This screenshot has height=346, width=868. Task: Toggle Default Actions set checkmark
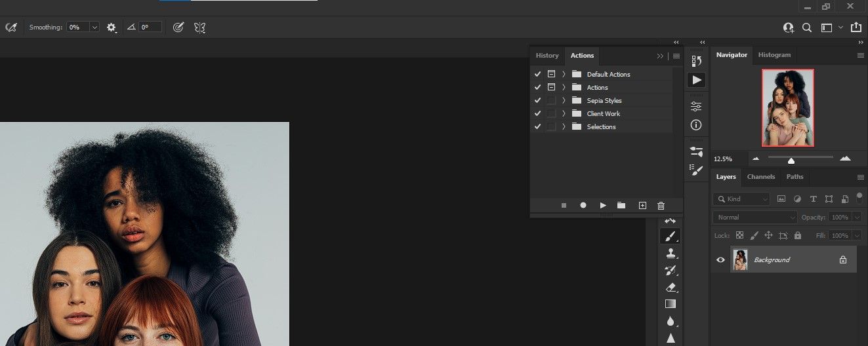tap(538, 74)
